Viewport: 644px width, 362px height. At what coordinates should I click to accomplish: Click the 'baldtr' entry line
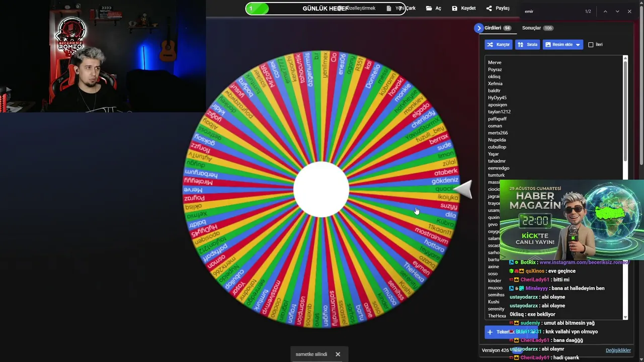click(494, 90)
